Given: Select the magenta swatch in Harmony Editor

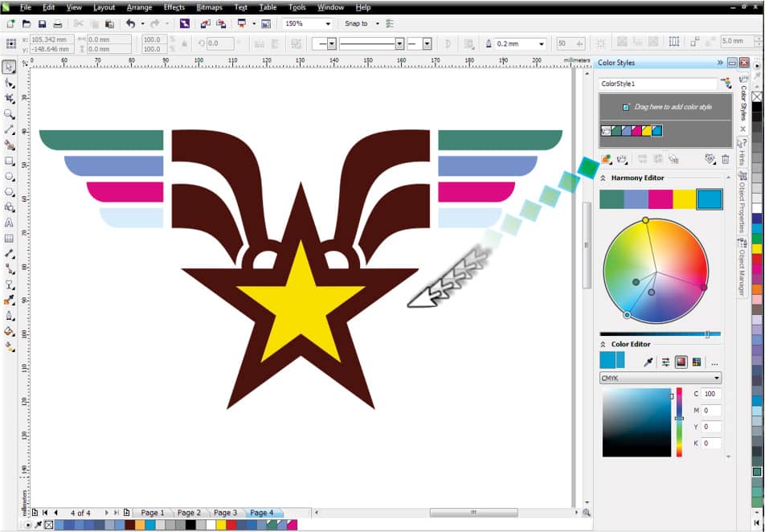Looking at the screenshot, I should click(661, 199).
